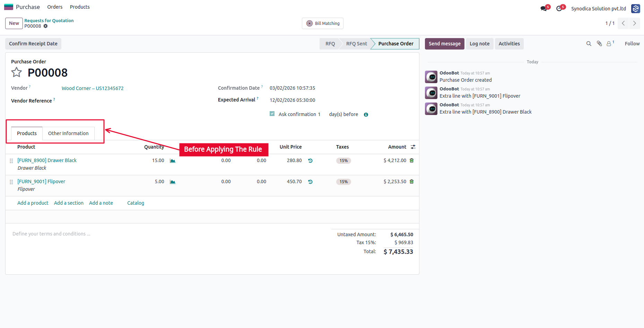This screenshot has width=644, height=328.
Task: Click the Follow button
Action: pyautogui.click(x=632, y=44)
